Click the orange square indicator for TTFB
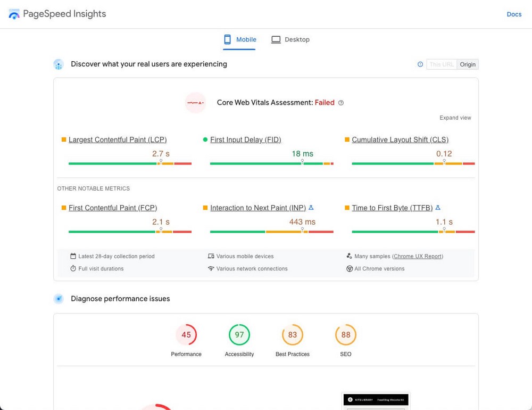532x410 pixels. [x=347, y=208]
